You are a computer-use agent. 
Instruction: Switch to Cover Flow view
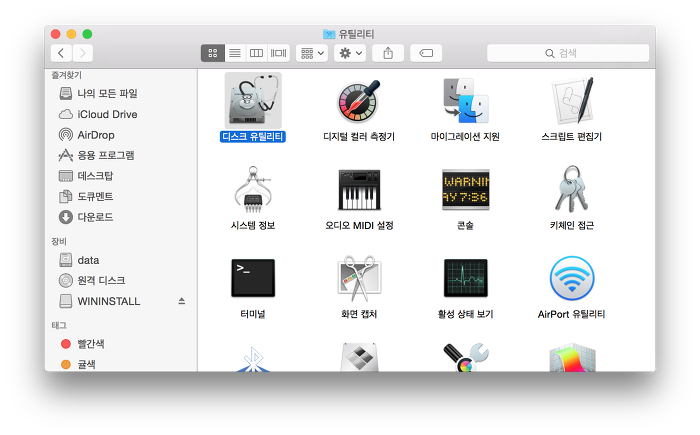[279, 53]
